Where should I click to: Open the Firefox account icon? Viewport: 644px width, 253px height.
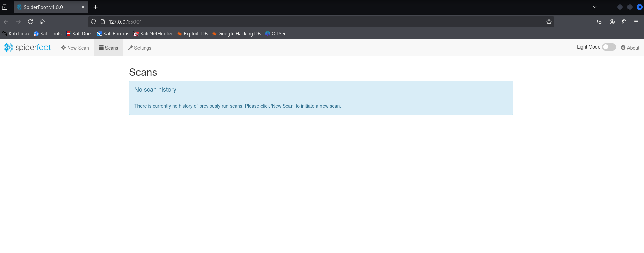pos(612,22)
